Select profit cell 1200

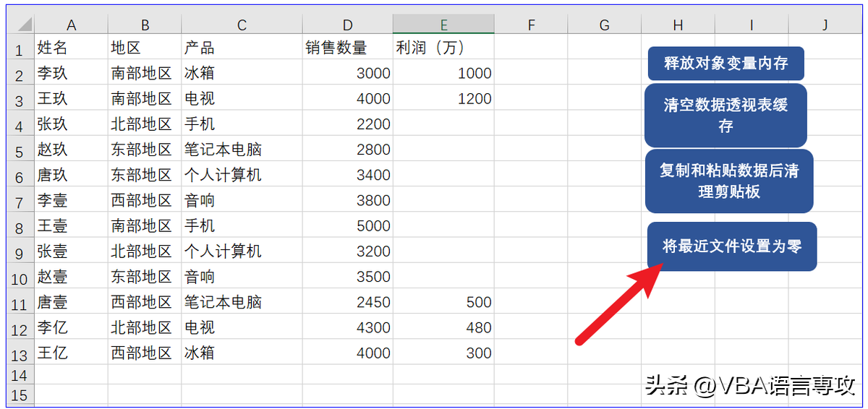click(444, 98)
